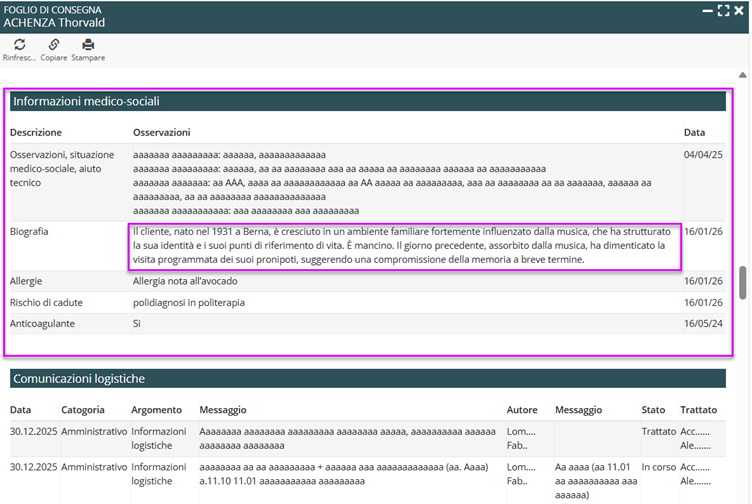Click the Descrizione column header
Viewport: 752px width, 504px height.
click(36, 132)
